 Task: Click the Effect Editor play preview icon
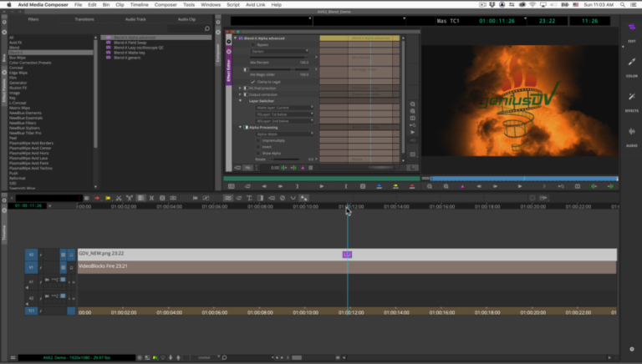pos(412,133)
